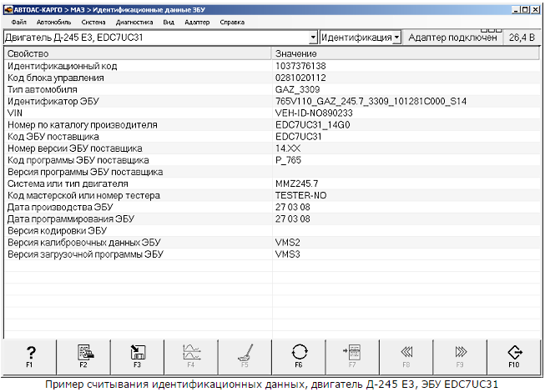Screen dimensions: 545x392
Task: Open the Идентификация mode dropdown
Action: (x=396, y=38)
